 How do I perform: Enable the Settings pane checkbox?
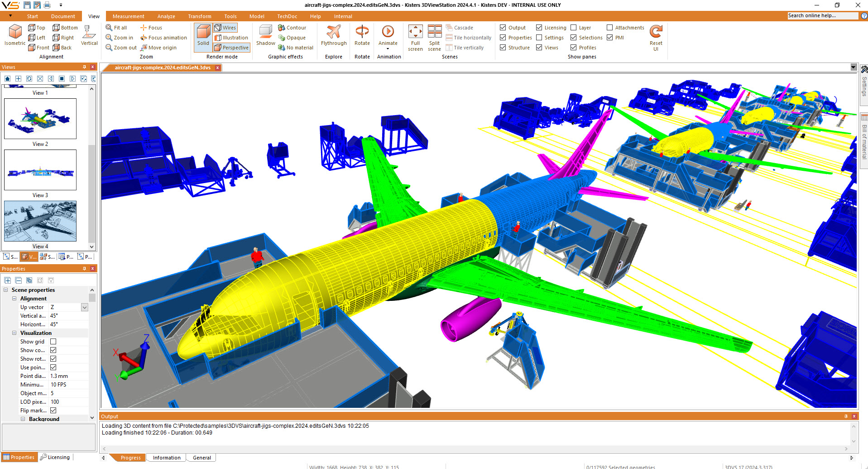tap(539, 38)
